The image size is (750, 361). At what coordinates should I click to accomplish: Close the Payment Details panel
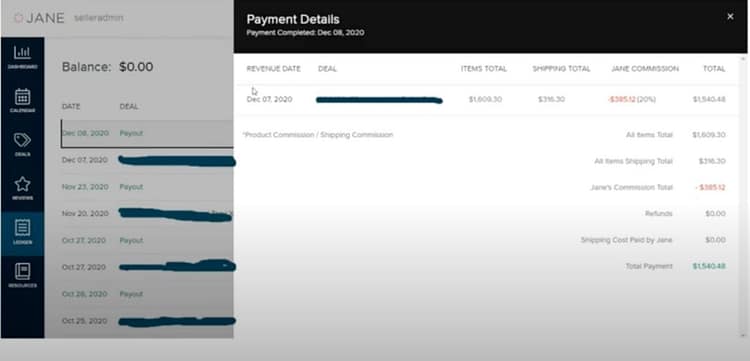coord(730,17)
